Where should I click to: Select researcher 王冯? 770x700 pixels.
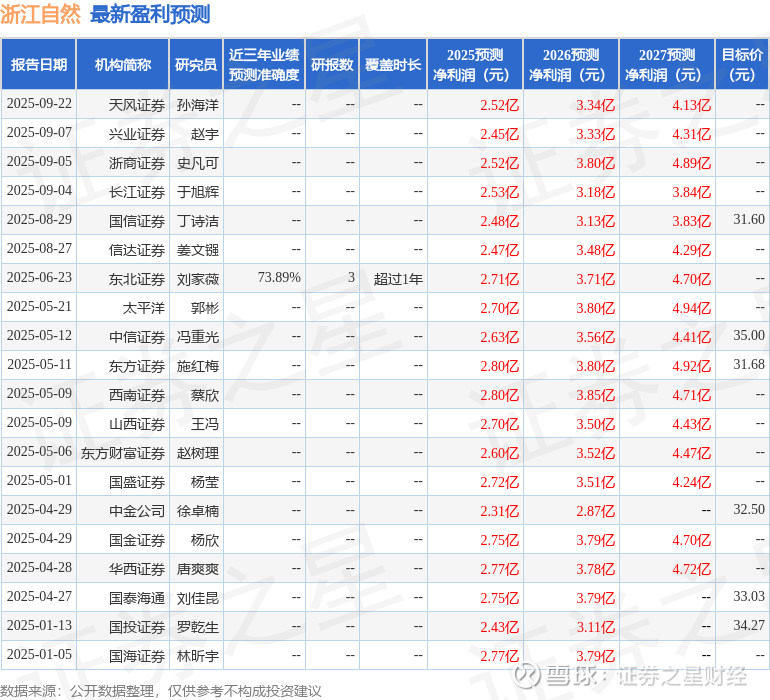[x=205, y=424]
